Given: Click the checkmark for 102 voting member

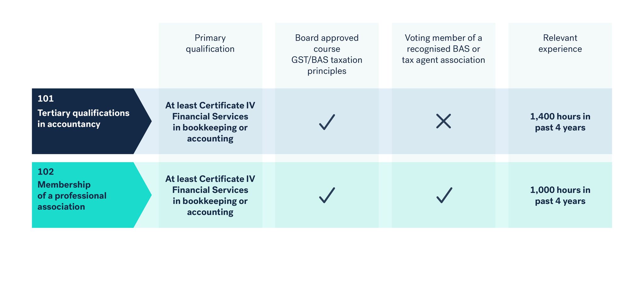Looking at the screenshot, I should coord(444,195).
